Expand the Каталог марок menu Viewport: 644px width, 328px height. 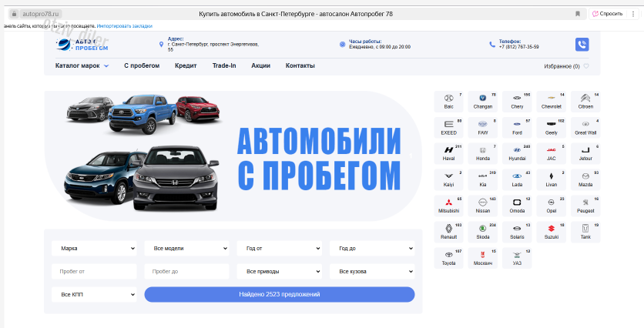[x=82, y=65]
